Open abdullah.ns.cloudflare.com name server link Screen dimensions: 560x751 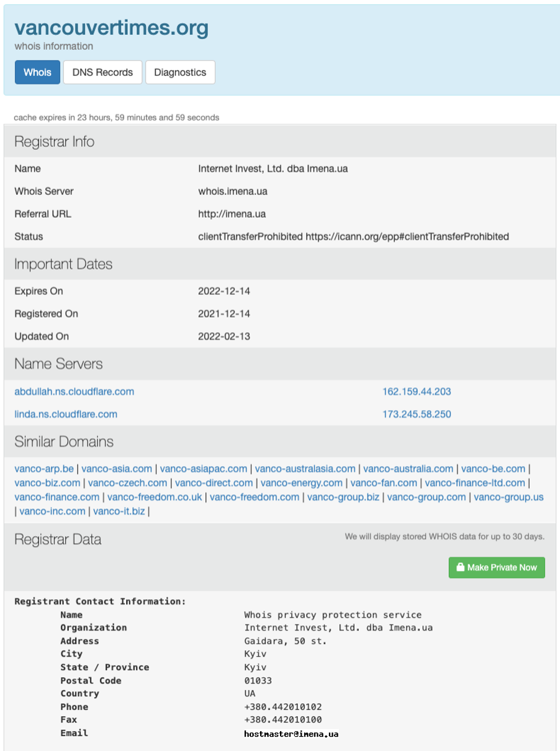[x=74, y=392]
